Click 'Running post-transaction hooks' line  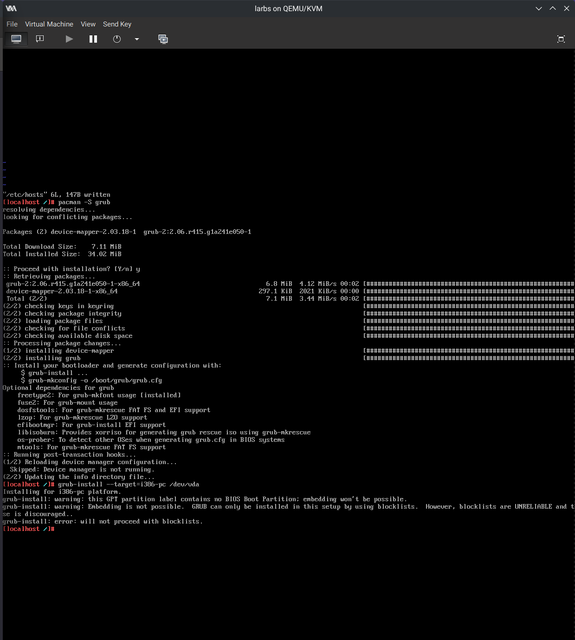click(x=69, y=455)
